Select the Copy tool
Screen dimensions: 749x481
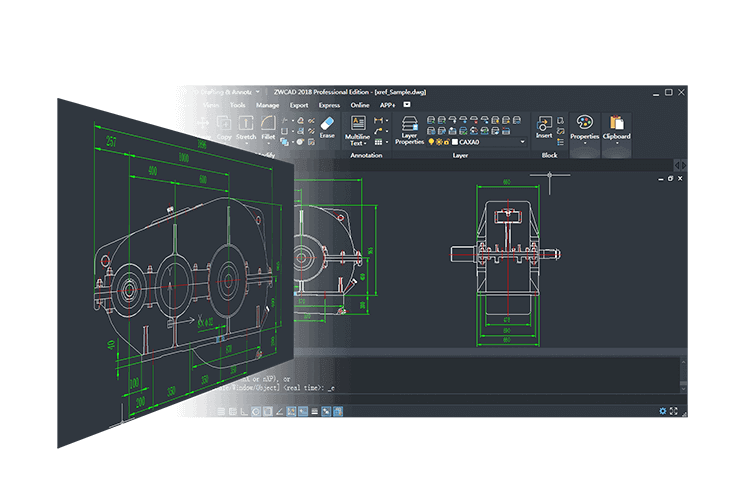point(224,128)
